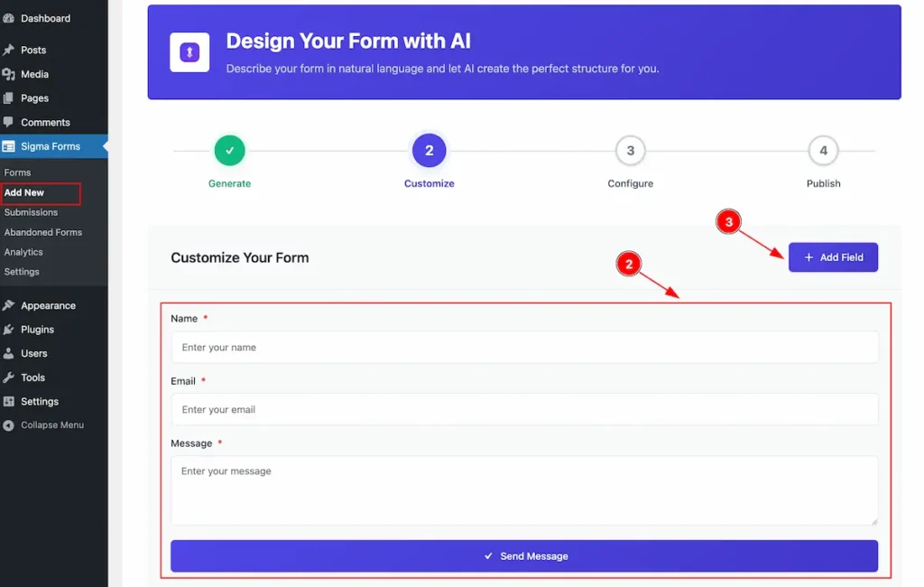Collapse the admin menu with arrow icon
This screenshot has width=924, height=587.
pyautogui.click(x=8, y=424)
